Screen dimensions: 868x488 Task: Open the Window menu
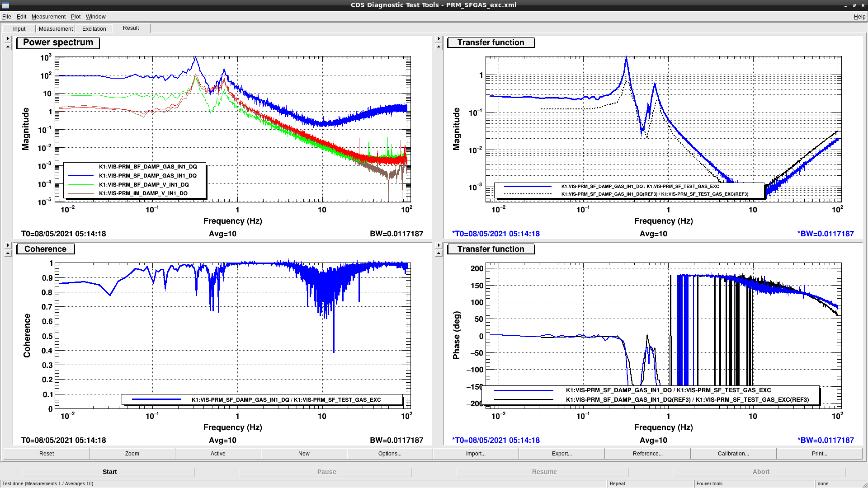click(95, 17)
